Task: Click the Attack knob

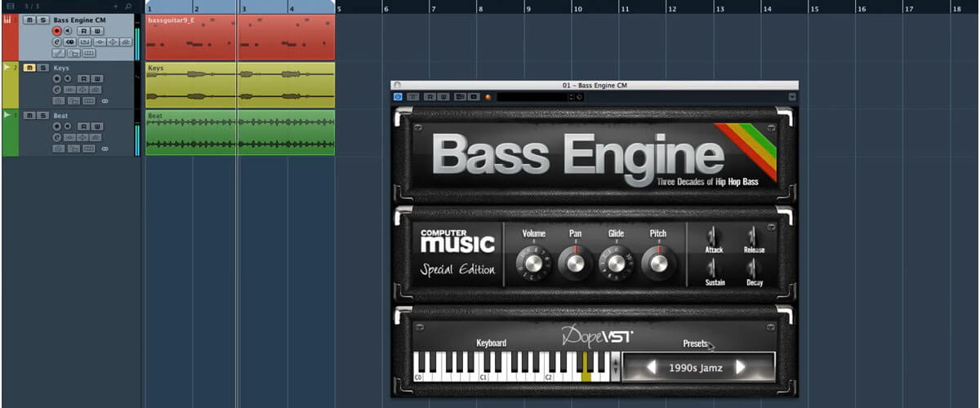Action: (714, 235)
